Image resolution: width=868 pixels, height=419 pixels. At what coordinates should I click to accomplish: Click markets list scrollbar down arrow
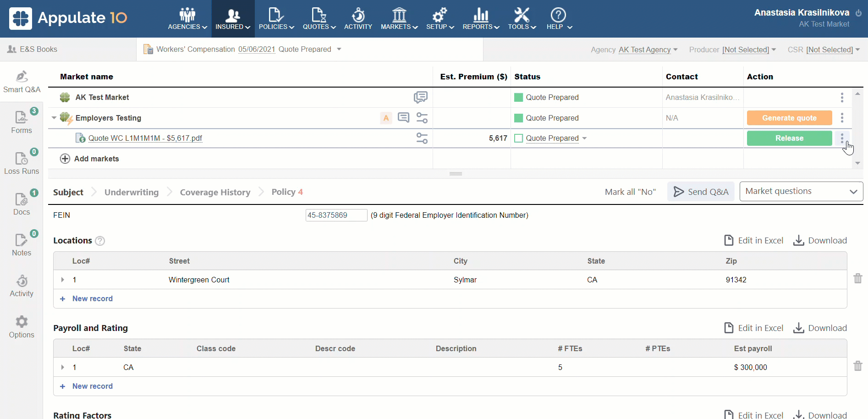[857, 163]
